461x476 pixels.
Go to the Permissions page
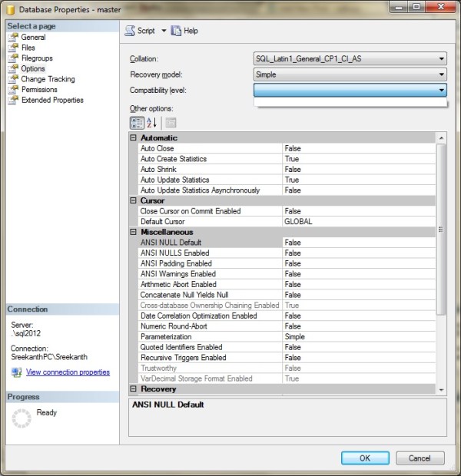(39, 90)
